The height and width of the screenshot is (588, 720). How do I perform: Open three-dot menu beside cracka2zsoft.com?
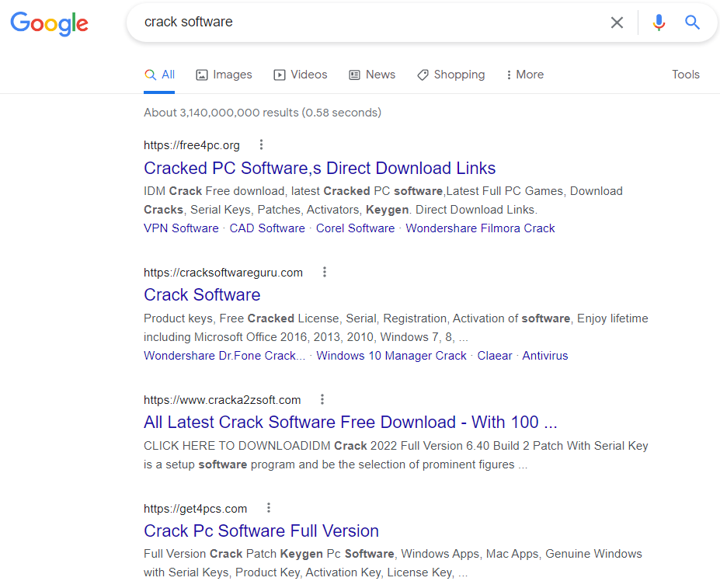pyautogui.click(x=322, y=399)
